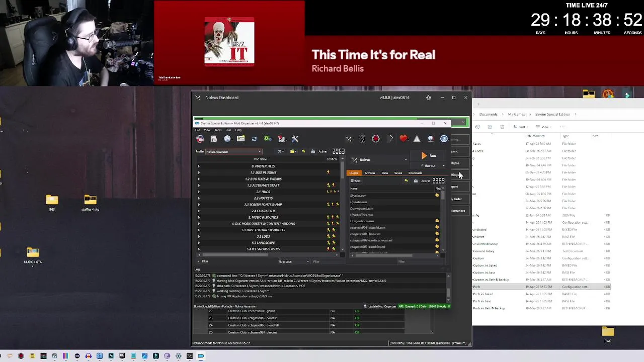Image resolution: width=644 pixels, height=362 pixels.
Task: Click the update globe icon
Action: click(431, 139)
